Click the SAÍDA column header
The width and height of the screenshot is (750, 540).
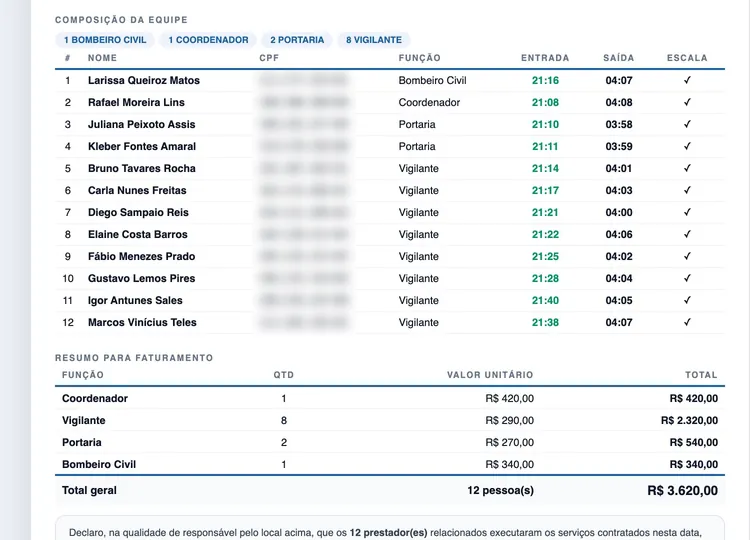[618, 58]
